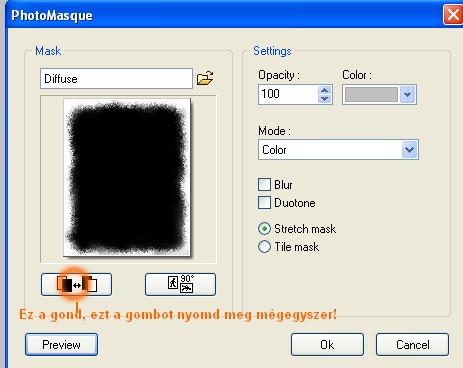
Task: Expand the Mode dropdown list
Action: (410, 150)
